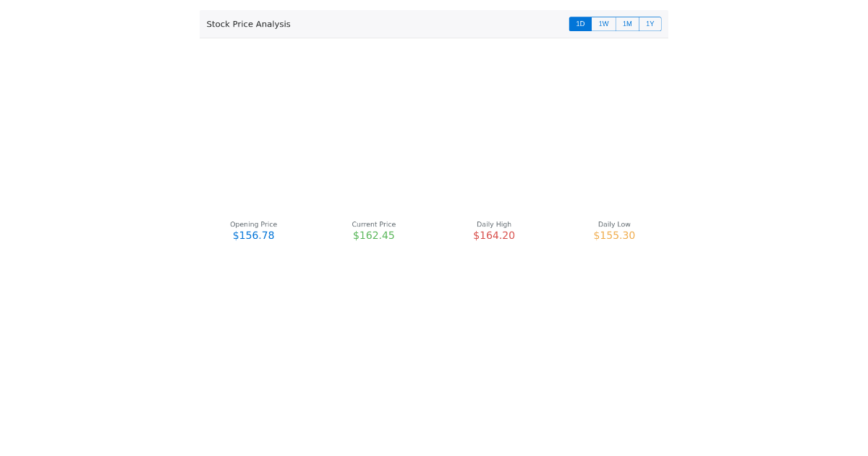Click the Current Price label
Screen dimensions: 868x456
pos(373,224)
